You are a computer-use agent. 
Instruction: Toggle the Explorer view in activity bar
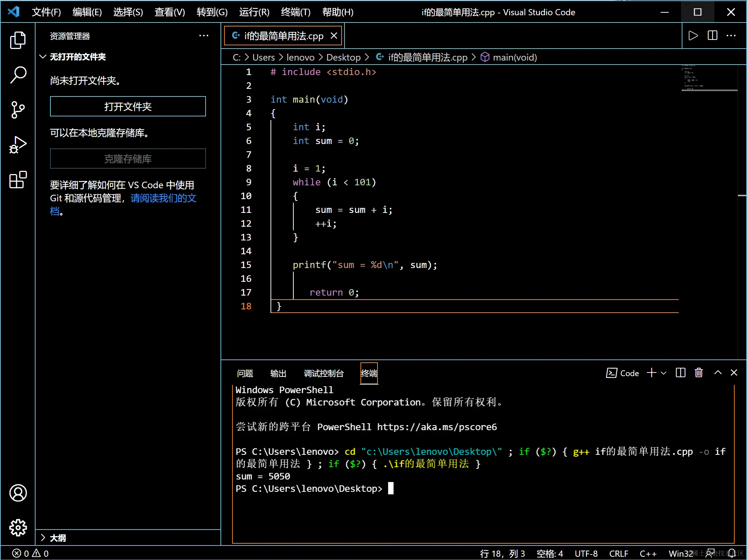point(18,40)
